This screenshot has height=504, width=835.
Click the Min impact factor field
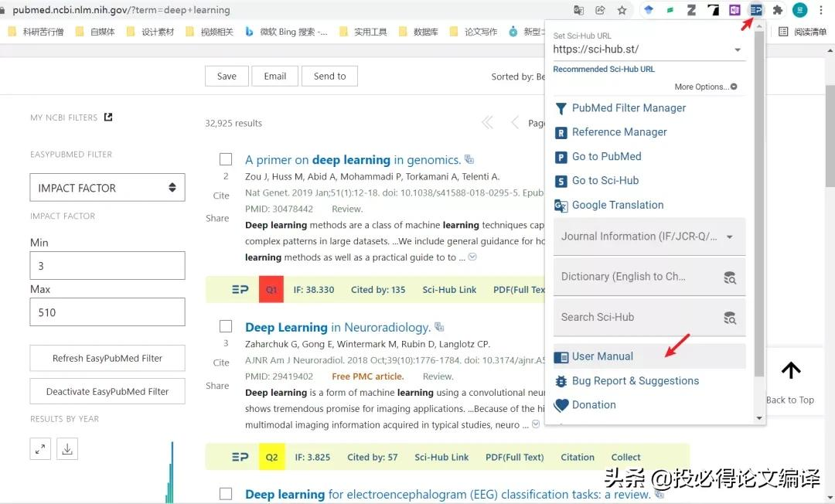(x=107, y=266)
